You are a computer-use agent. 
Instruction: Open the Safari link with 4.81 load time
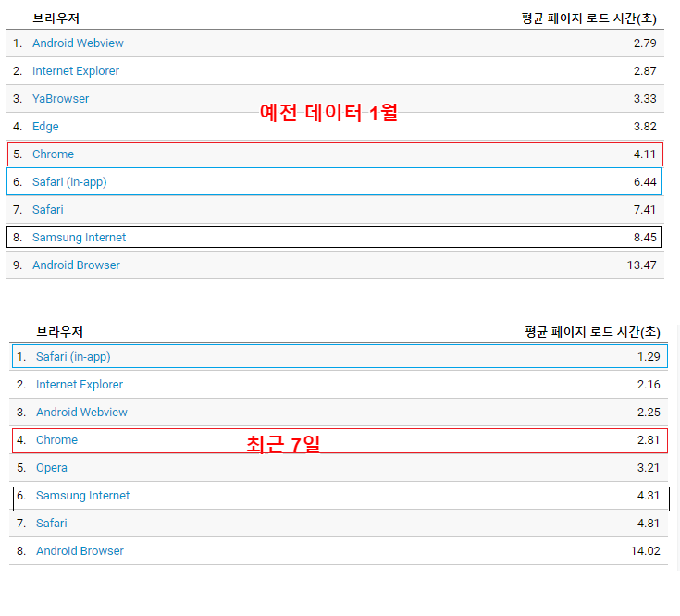pos(52,524)
